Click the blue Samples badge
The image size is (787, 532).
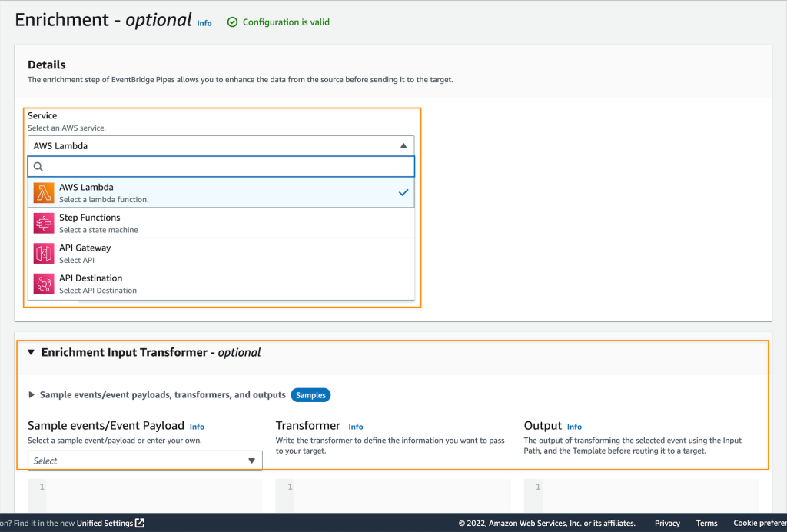click(310, 395)
